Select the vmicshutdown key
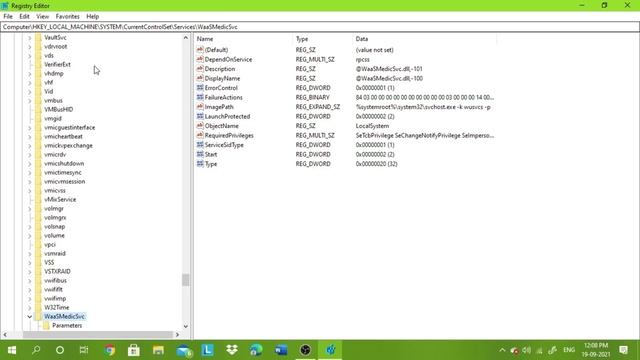The width and height of the screenshot is (640, 360). [x=64, y=163]
